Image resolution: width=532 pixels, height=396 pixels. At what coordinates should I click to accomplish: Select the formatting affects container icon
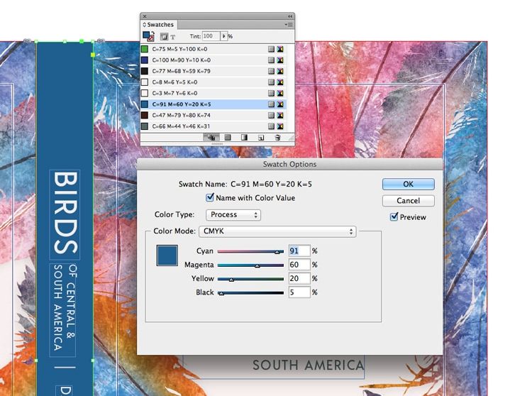point(164,37)
